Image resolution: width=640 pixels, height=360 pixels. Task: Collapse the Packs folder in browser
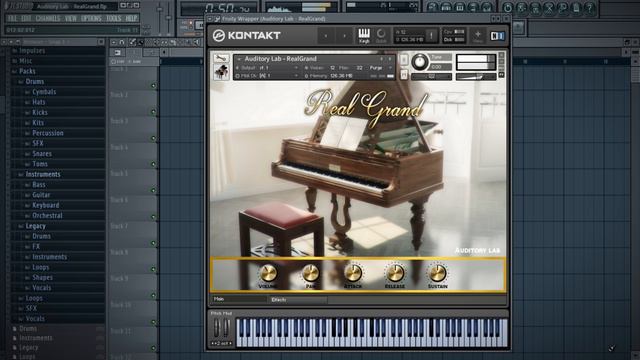tap(27, 71)
